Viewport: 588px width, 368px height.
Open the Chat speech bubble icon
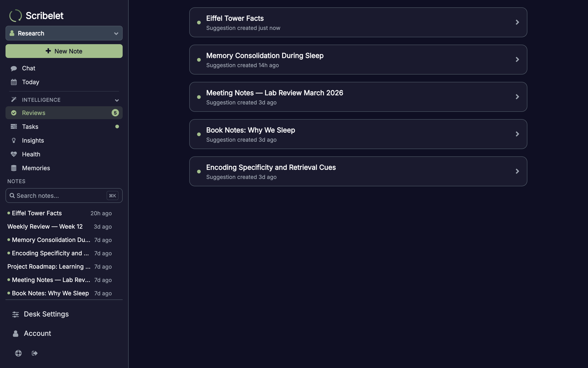pos(14,68)
